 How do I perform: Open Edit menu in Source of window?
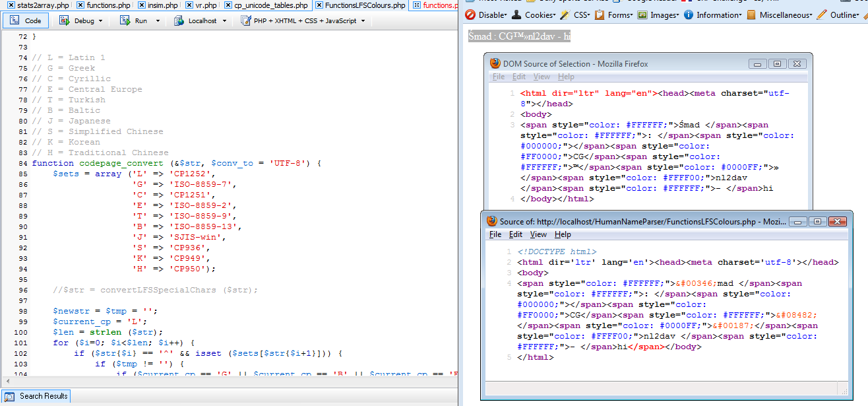pyautogui.click(x=516, y=234)
